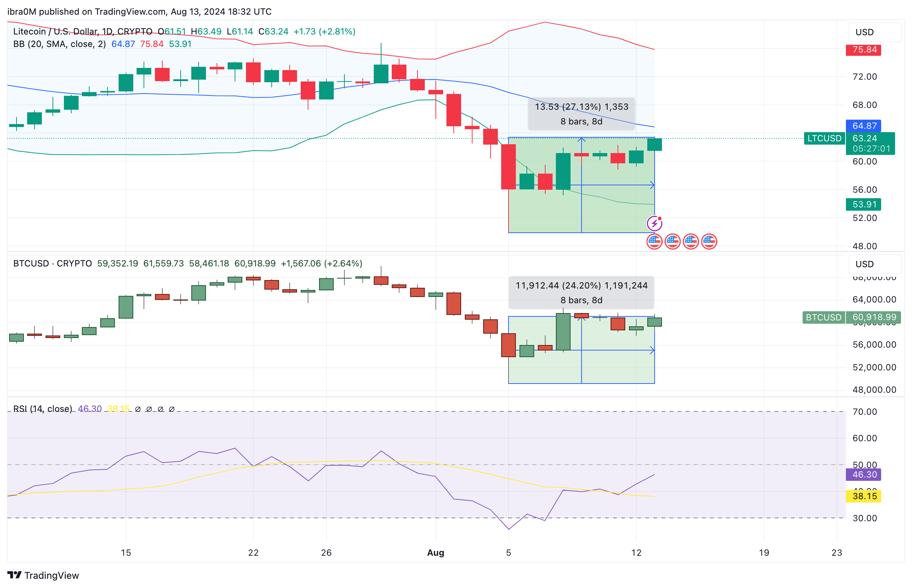The width and height of the screenshot is (912, 588).
Task: Click the 12 date label on time axis
Action: pos(636,552)
